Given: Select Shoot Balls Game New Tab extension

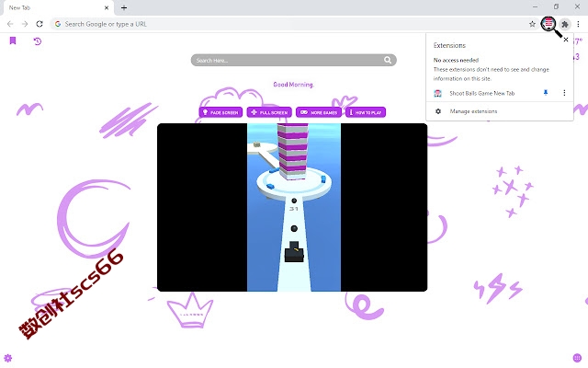Looking at the screenshot, I should (481, 93).
